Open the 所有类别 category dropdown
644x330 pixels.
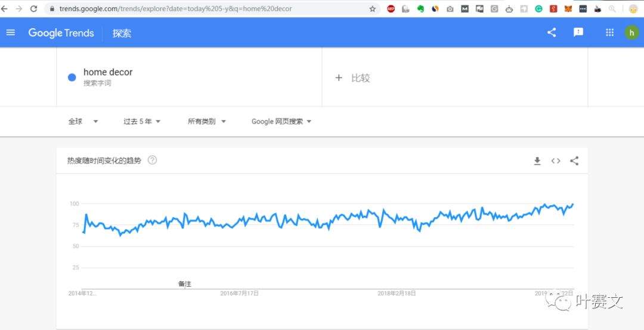point(207,121)
